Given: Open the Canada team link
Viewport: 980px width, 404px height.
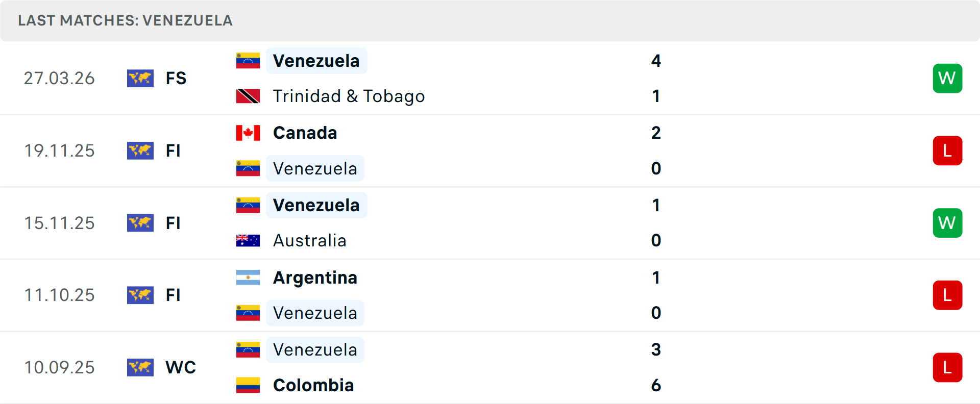Looking at the screenshot, I should click(305, 133).
